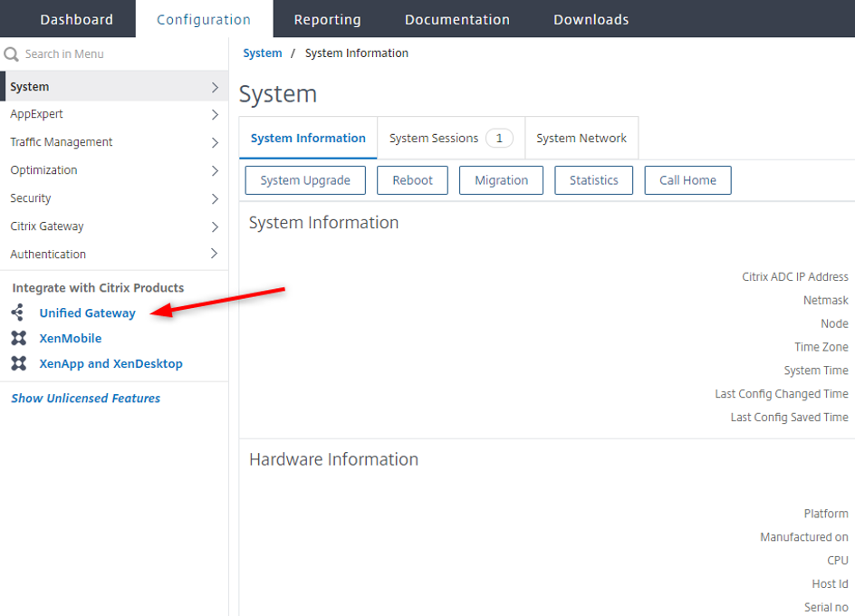Click the Serial no label

826,607
